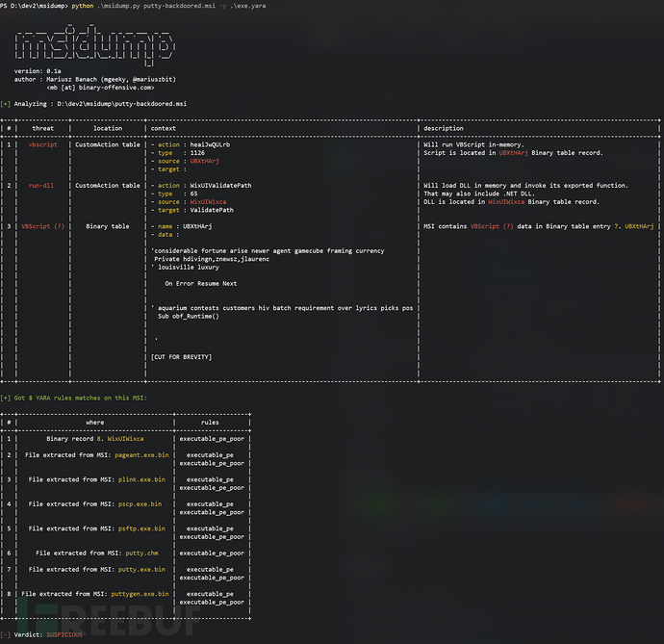Select the 'Sub obf_Runtime()' line

point(189,316)
